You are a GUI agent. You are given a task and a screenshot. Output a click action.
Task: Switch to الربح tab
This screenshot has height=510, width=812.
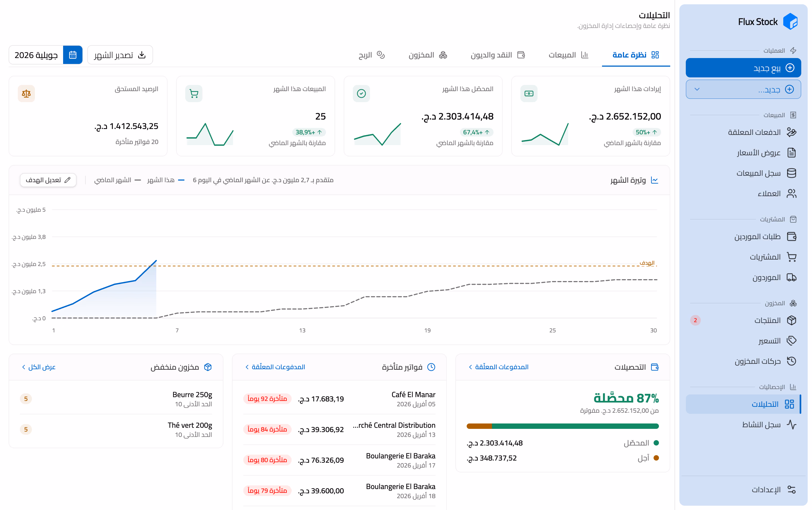click(371, 55)
